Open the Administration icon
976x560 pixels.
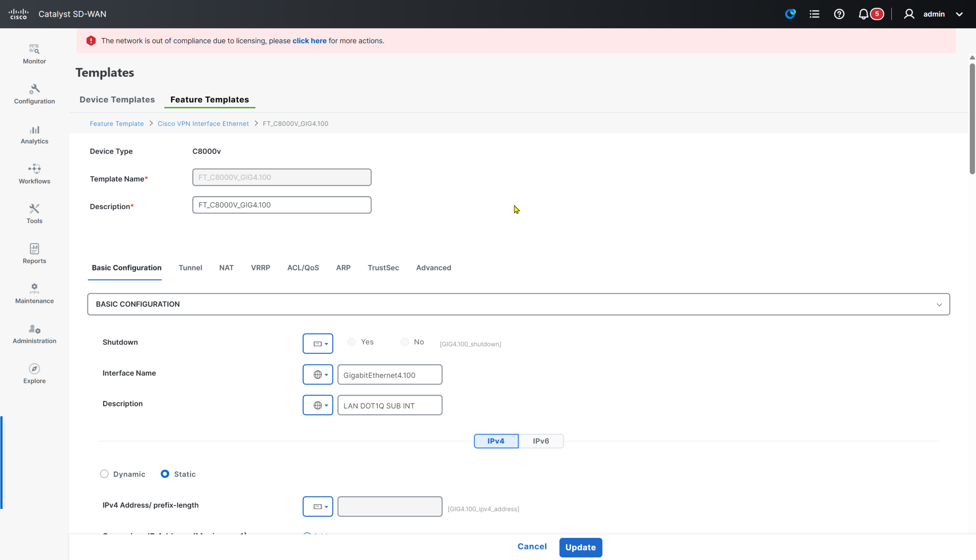[34, 329]
